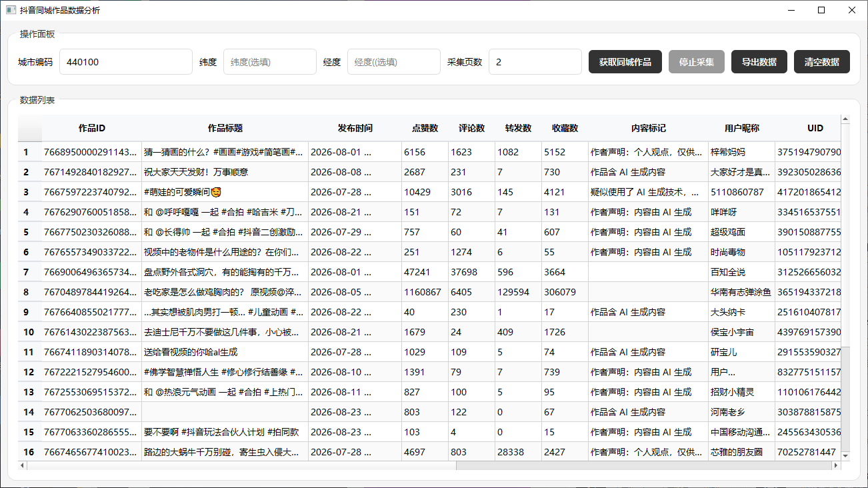Click the 清空数据 button
This screenshot has width=868, height=488.
(822, 62)
